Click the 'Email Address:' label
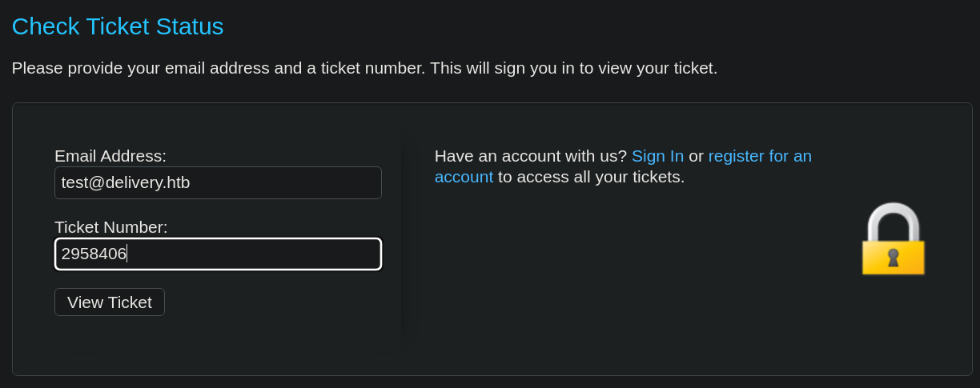This screenshot has width=980, height=388. pyautogui.click(x=110, y=156)
